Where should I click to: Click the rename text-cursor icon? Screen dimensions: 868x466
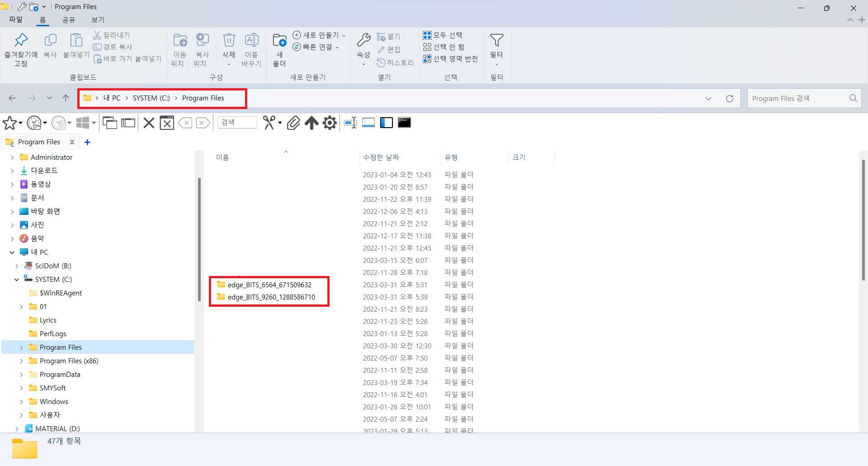tap(350, 123)
